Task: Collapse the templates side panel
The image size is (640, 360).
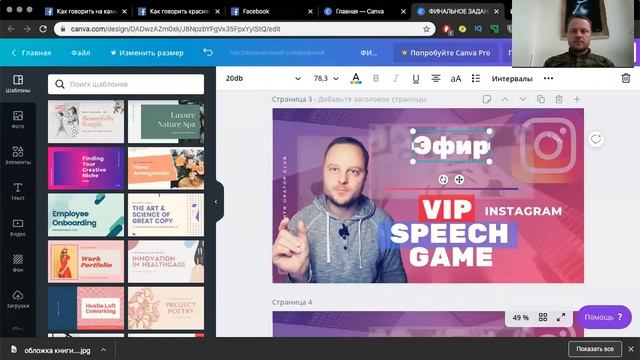Action: pos(216,202)
